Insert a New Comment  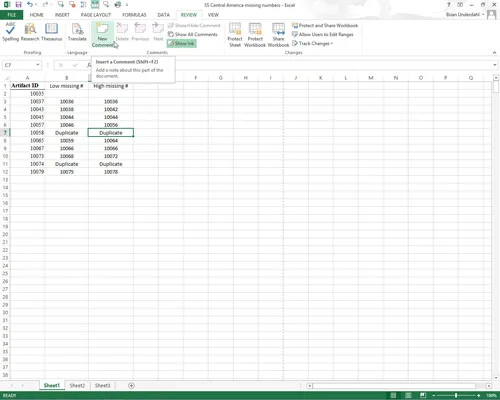[102, 35]
